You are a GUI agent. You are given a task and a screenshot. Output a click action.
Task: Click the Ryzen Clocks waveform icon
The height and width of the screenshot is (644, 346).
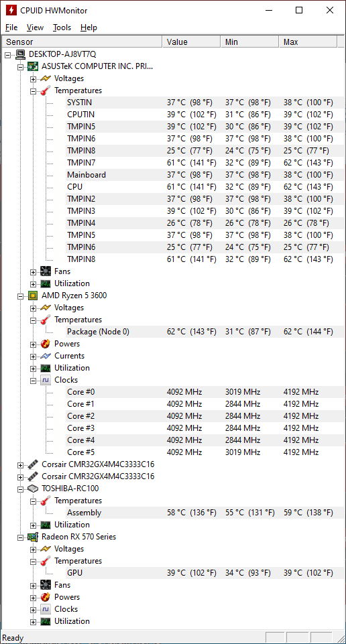(46, 380)
